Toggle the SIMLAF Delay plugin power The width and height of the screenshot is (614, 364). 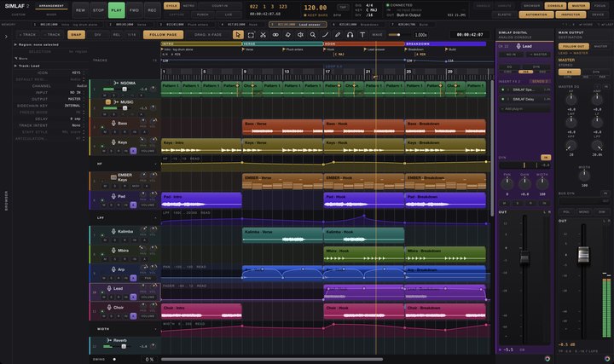[x=503, y=99]
